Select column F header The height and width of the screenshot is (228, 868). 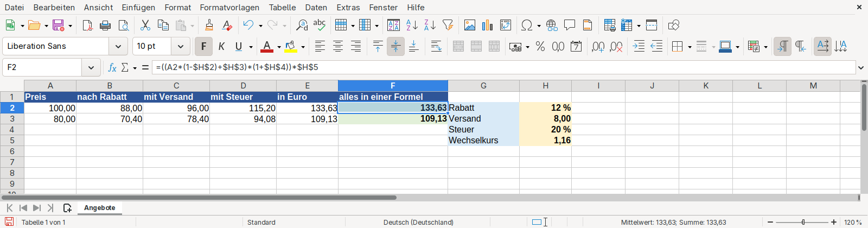click(393, 86)
